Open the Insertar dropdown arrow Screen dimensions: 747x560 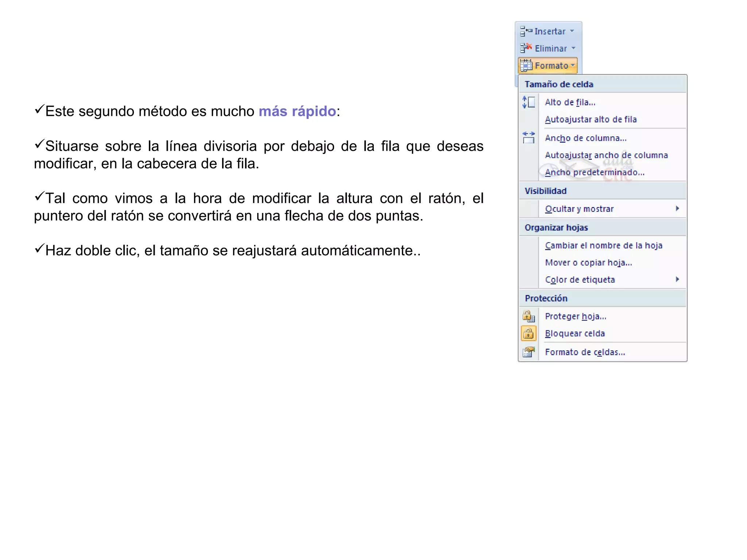pos(572,31)
